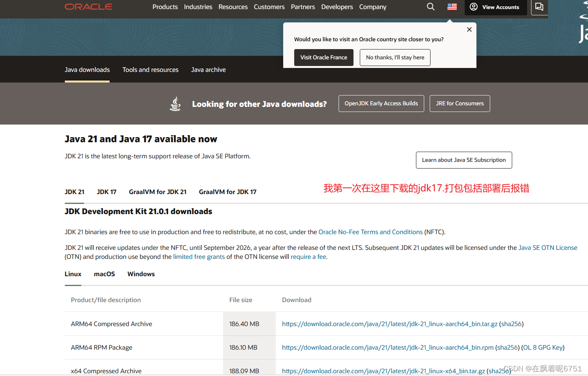Image resolution: width=588 pixels, height=376 pixels.
Task: Open the Company menu
Action: [372, 7]
